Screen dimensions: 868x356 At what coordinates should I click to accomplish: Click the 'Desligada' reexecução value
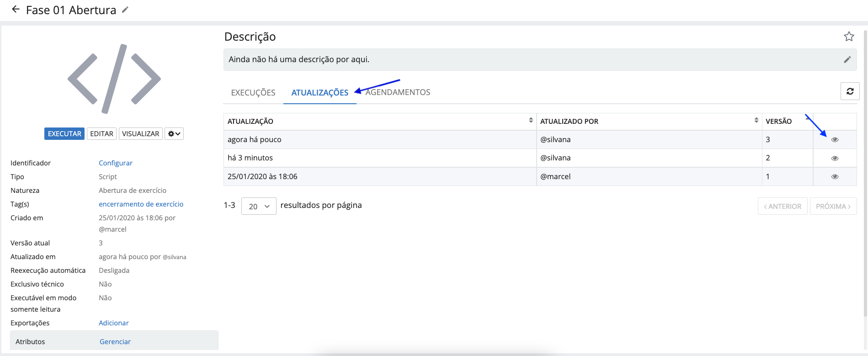click(x=114, y=271)
